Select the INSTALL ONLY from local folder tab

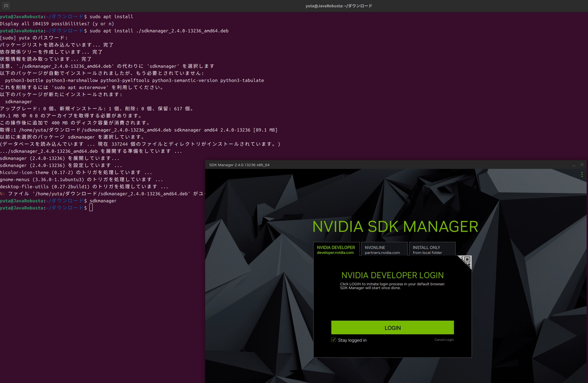(432, 250)
